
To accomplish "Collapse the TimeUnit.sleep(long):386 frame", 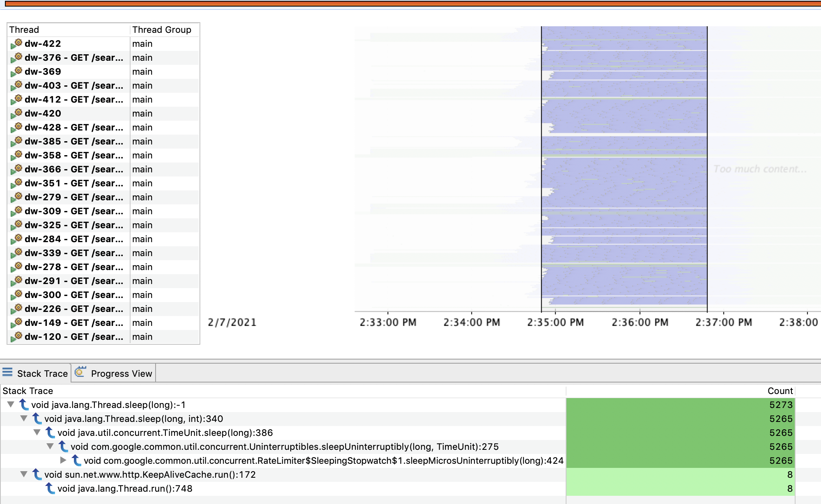I will pyautogui.click(x=37, y=433).
